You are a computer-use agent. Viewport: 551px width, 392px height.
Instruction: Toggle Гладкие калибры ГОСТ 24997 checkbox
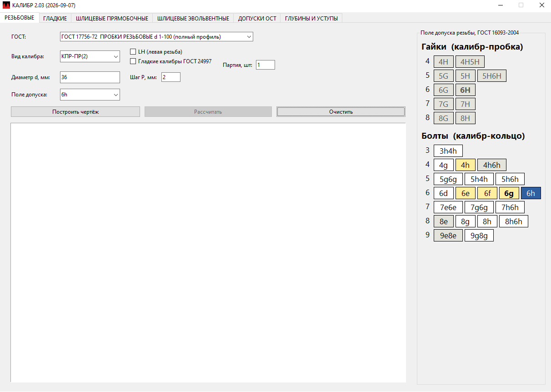(133, 61)
